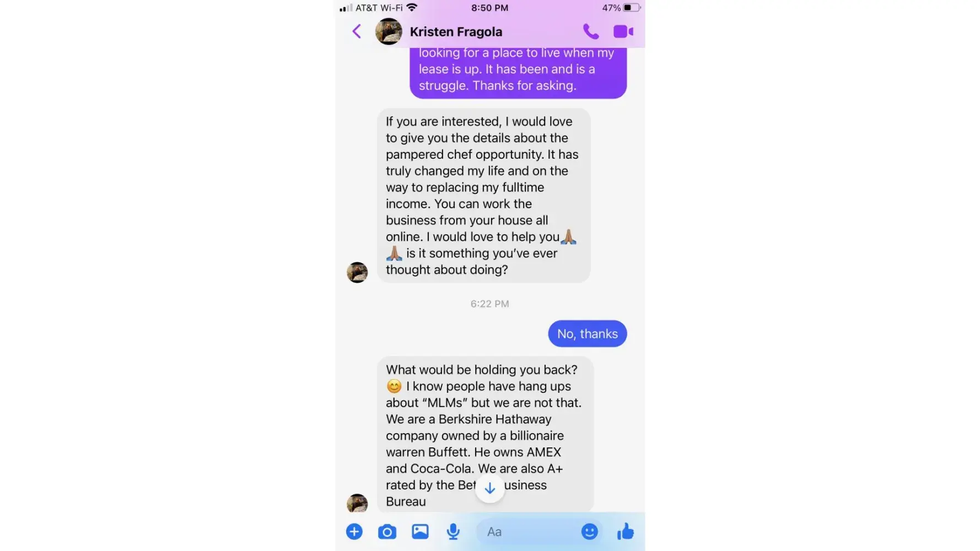The image size is (980, 551).
Task: Jump to latest message with down arrow
Action: pos(489,488)
